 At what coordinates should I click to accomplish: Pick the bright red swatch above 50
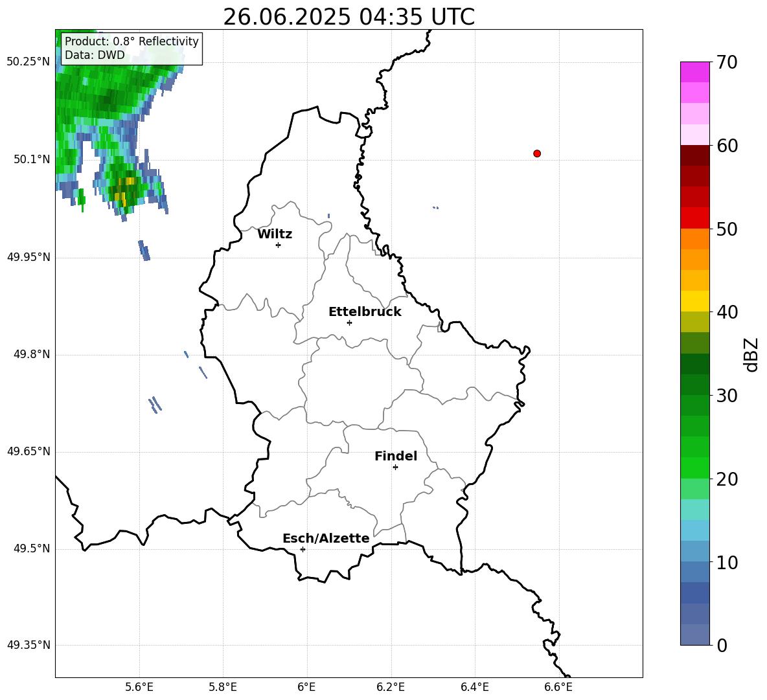694,218
